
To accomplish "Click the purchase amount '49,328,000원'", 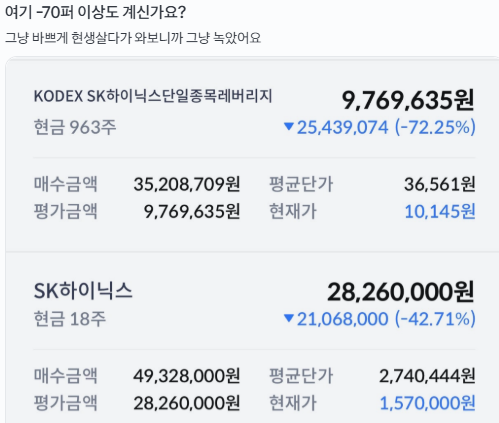I will (187, 376).
